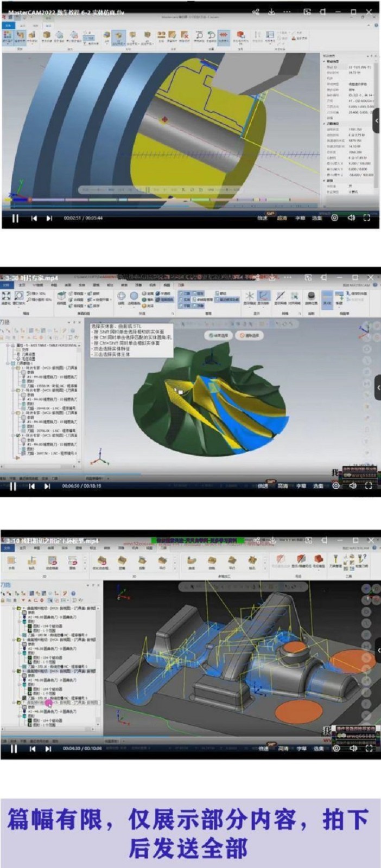Open 高清 quality options in 3-30 video
This screenshot has height=868, width=381.
(x=282, y=486)
